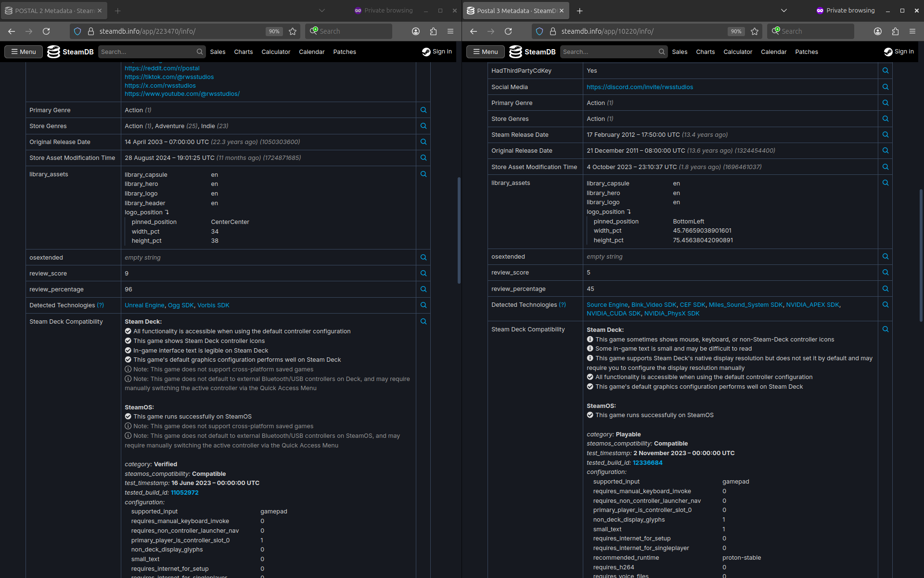Reload the POSTAL 2 page in left browser
Viewport: 924px width, 578px height.
coord(46,31)
